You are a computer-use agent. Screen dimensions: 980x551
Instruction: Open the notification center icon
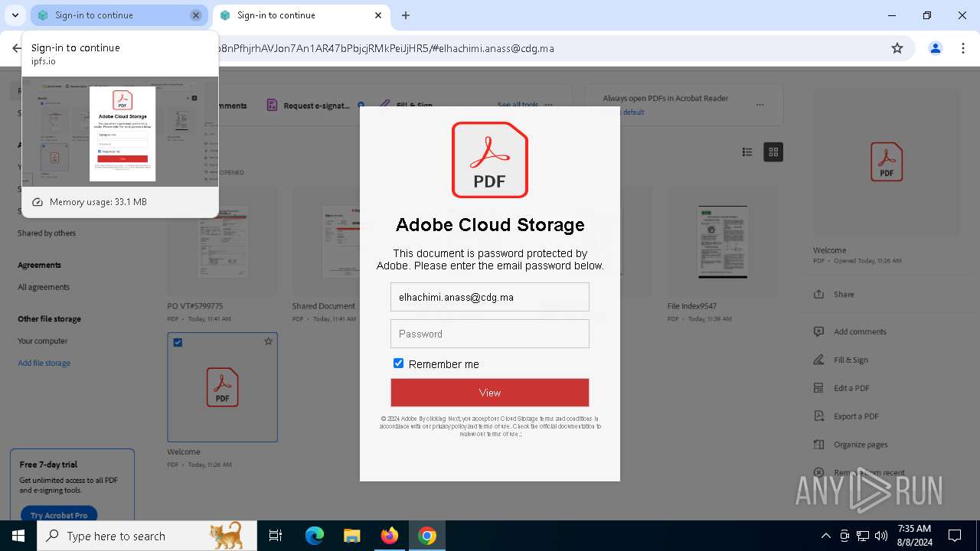[955, 536]
